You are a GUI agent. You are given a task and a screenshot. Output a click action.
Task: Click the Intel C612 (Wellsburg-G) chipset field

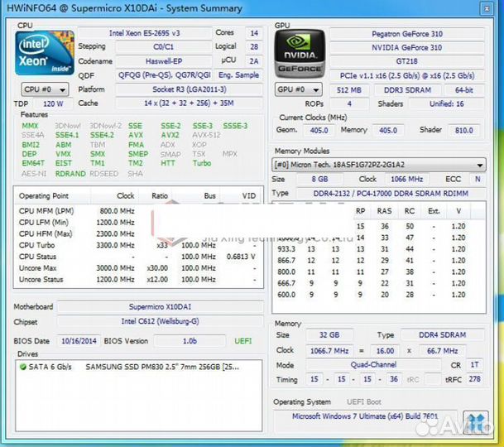coord(160,321)
